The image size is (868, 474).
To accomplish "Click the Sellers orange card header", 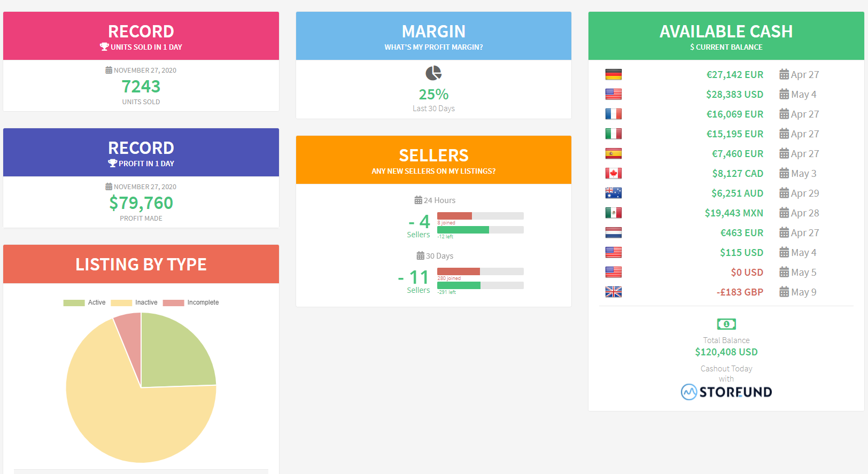I will pos(433,160).
